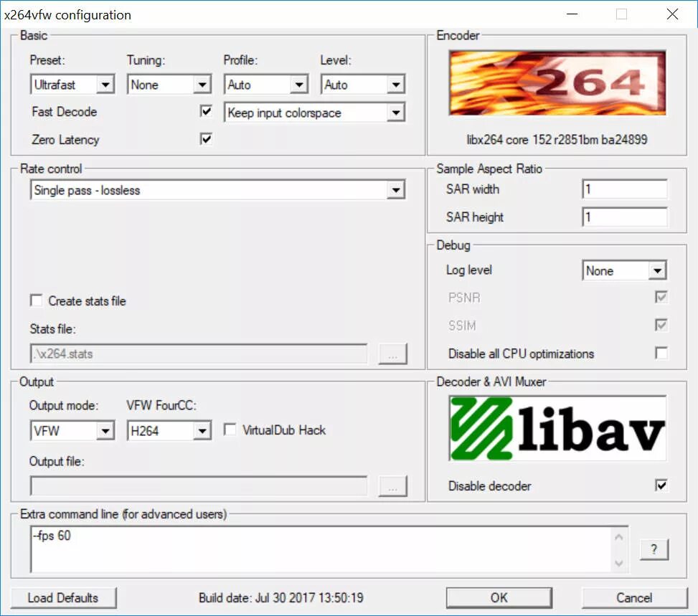698x616 pixels.
Task: Minimize the x264vfw configuration window
Action: (x=572, y=14)
